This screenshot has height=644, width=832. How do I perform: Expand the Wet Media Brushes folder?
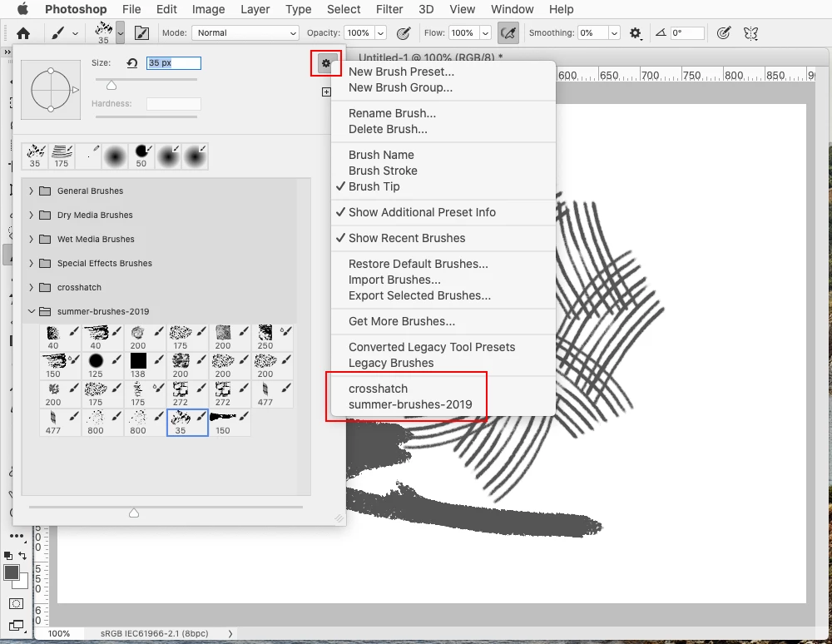[31, 240]
